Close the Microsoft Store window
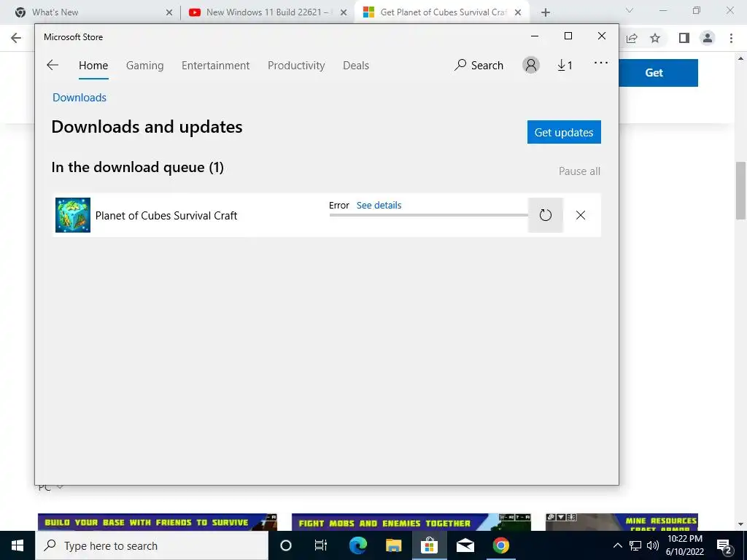 (x=602, y=36)
